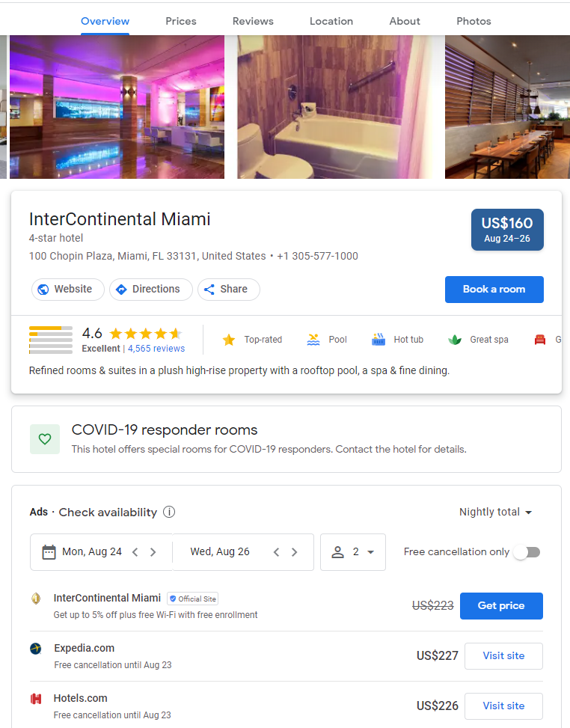570x728 pixels.
Task: Edit the Mon, Aug 24 check-in date
Action: tap(92, 551)
